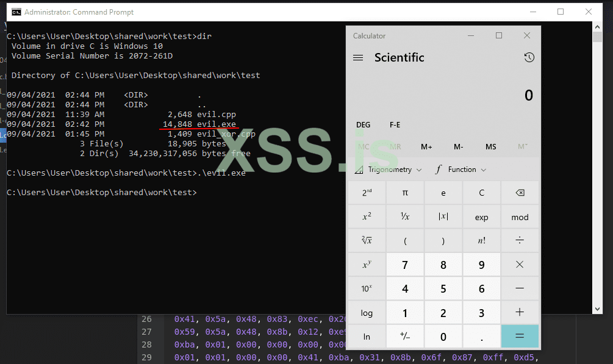Click the close parenthesis key
The height and width of the screenshot is (364, 613).
pos(443,240)
